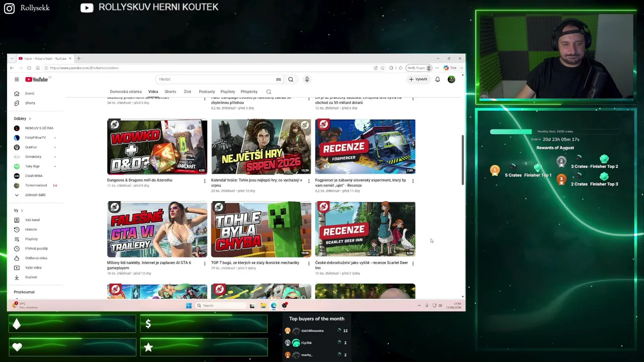Image resolution: width=644 pixels, height=362 pixels.
Task: Click the Vytvořit create button
Action: [418, 79]
